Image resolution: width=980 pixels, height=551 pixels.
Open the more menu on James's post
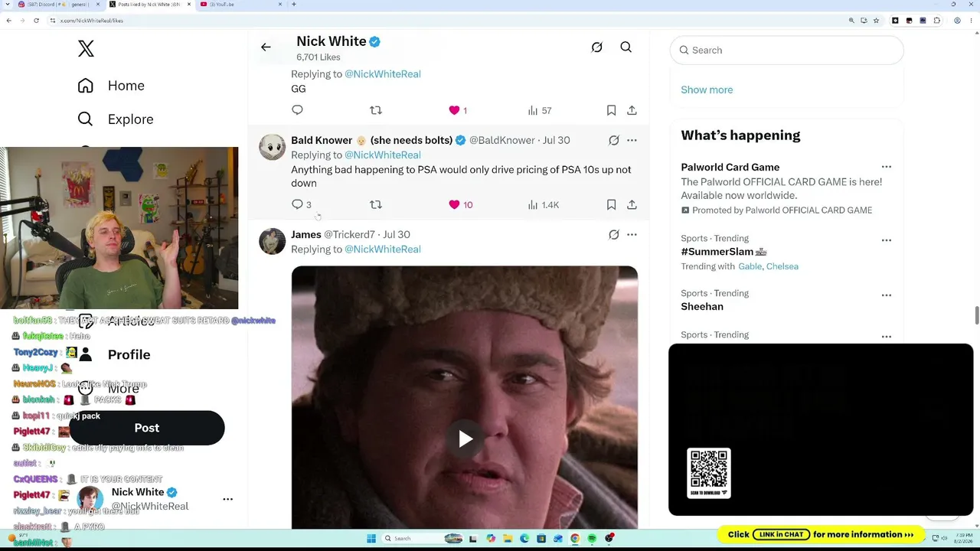click(x=632, y=234)
